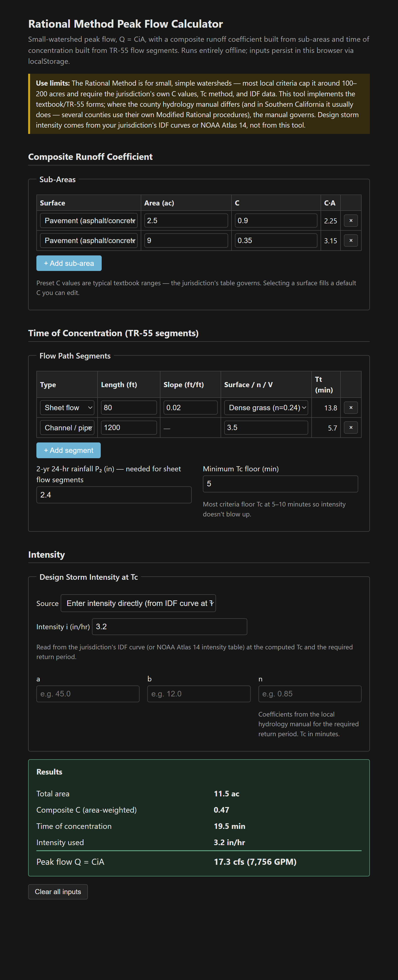Focus the 2-yr 24-hr rainfall P₂ field
The image size is (398, 980).
pyautogui.click(x=114, y=495)
